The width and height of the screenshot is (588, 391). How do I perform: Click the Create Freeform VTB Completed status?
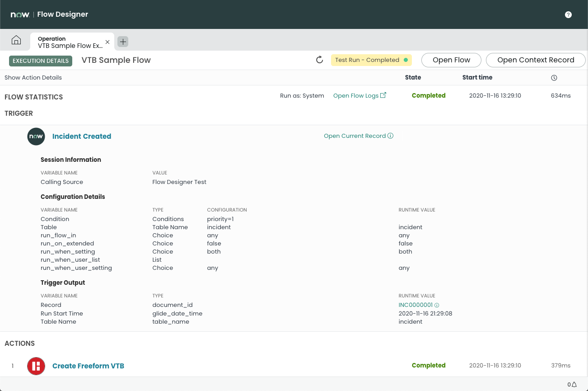point(429,365)
